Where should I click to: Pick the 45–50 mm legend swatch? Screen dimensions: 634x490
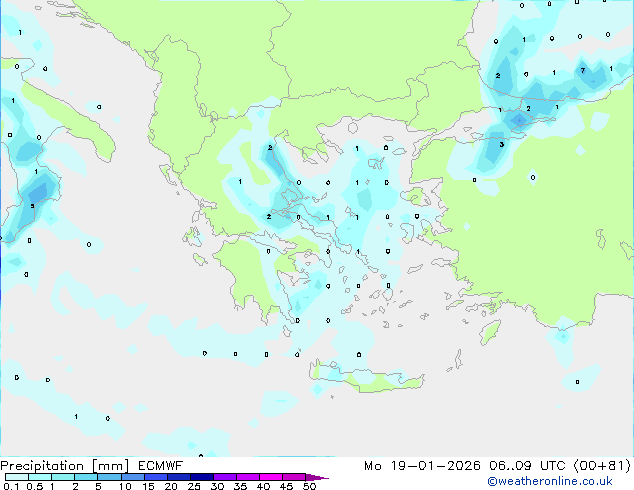pyautogui.click(x=294, y=477)
